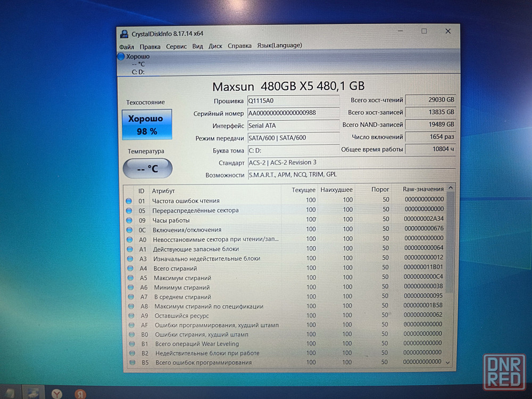Select row A6 Минимум стираний
Viewport: 532px width, 399px height.
pos(285,287)
